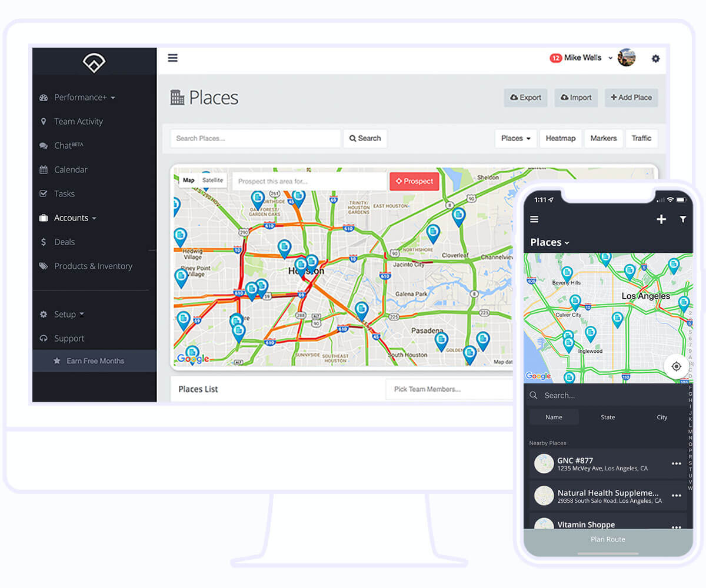The width and height of the screenshot is (706, 588).
Task: Tap the plus icon in phone app
Action: click(661, 219)
